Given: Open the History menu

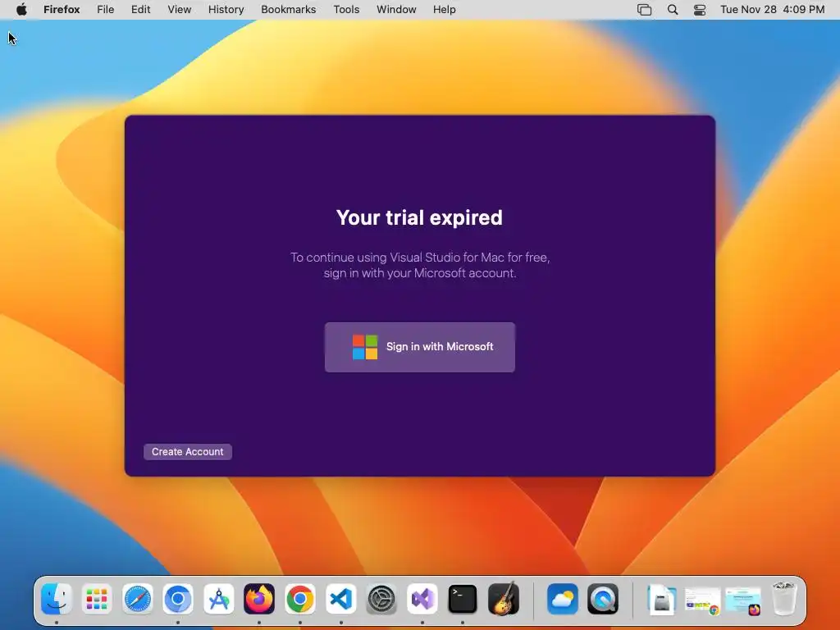Looking at the screenshot, I should (x=226, y=10).
